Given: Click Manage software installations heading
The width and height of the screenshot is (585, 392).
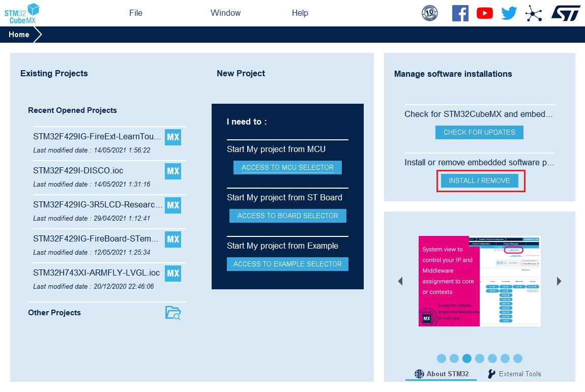Looking at the screenshot, I should pos(453,74).
